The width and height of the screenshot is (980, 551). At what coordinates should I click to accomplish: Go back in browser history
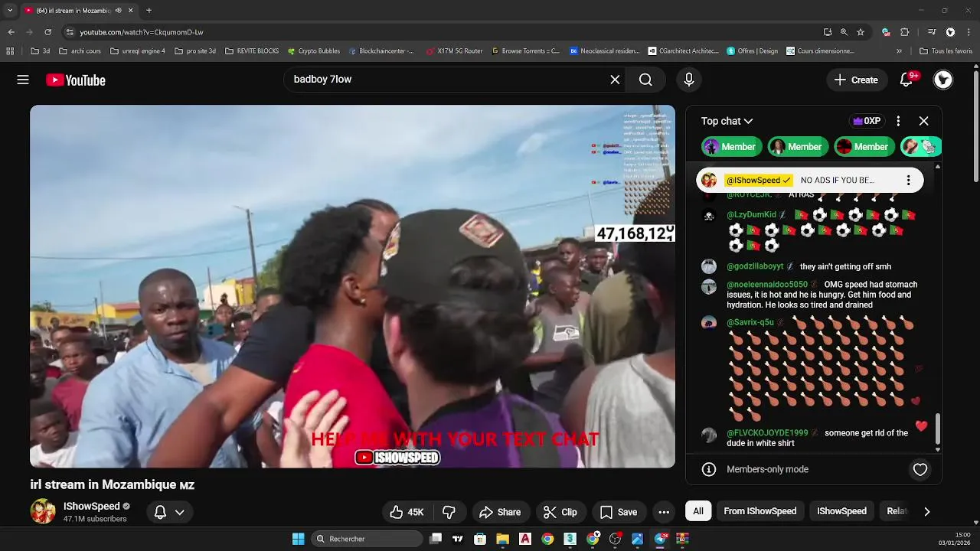click(x=11, y=32)
